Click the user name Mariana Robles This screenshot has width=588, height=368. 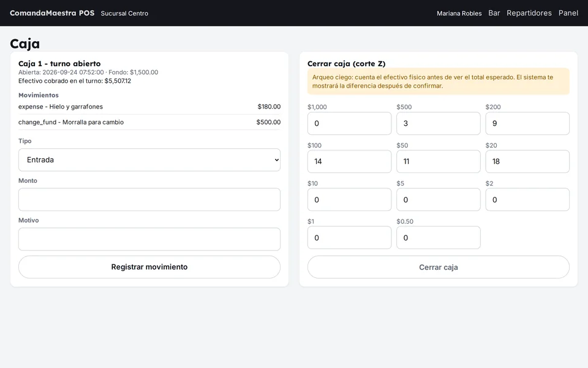point(459,13)
